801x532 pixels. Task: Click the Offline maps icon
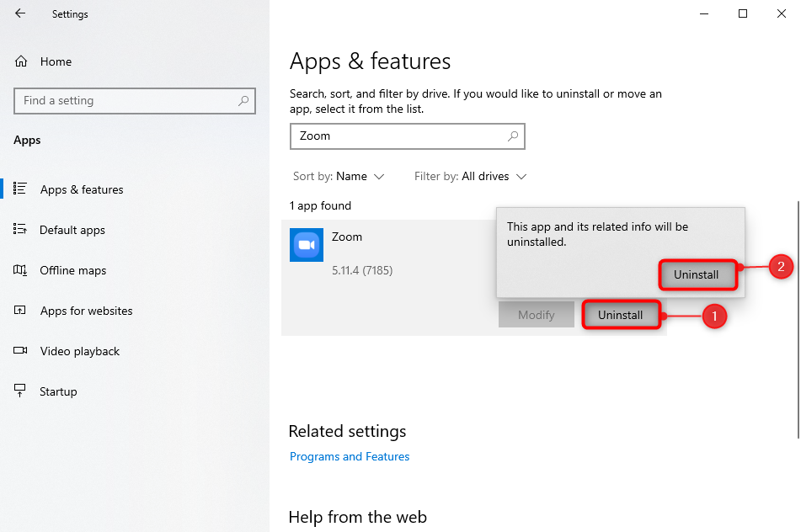tap(21, 270)
